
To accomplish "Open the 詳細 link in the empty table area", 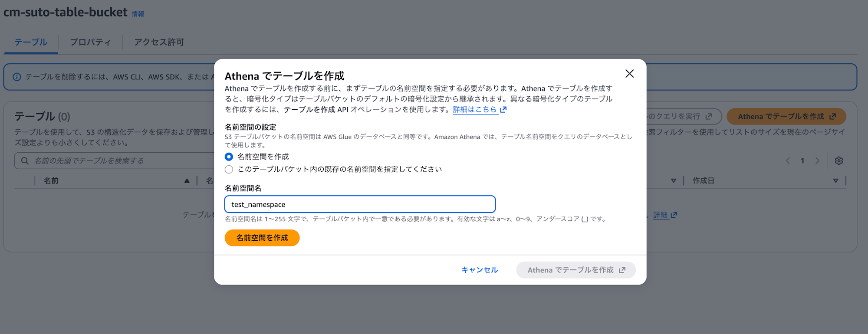I will pyautogui.click(x=661, y=215).
